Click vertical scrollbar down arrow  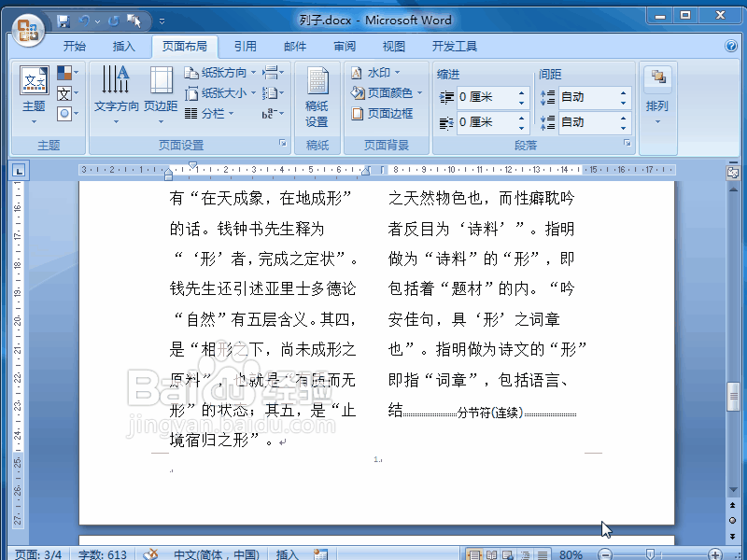(733, 490)
